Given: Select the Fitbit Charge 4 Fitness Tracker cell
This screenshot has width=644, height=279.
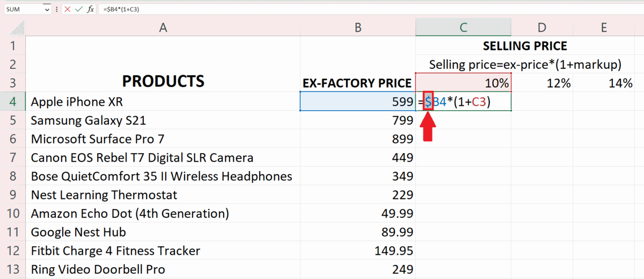Looking at the screenshot, I should [x=163, y=251].
